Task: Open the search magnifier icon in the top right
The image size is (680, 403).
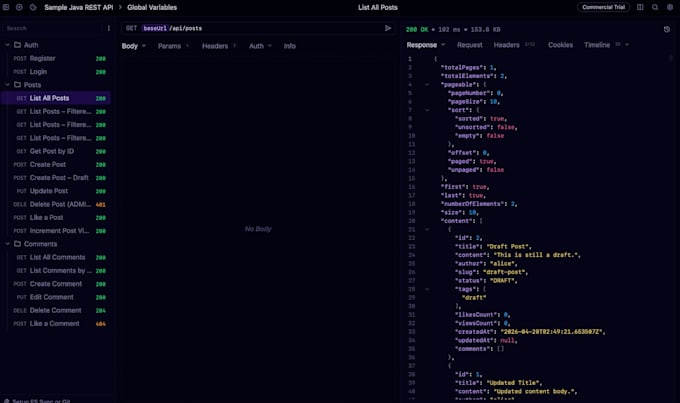Action: pyautogui.click(x=655, y=7)
